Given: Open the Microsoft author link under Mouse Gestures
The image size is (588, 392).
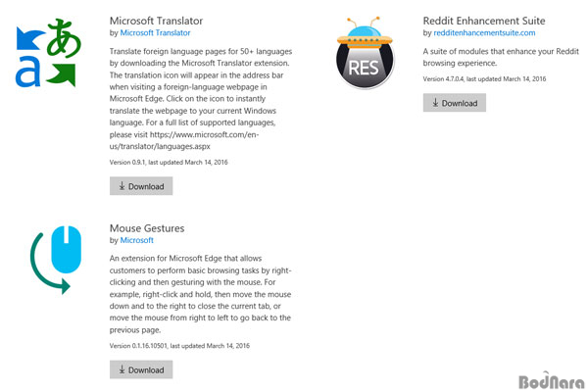Looking at the screenshot, I should 136,240.
